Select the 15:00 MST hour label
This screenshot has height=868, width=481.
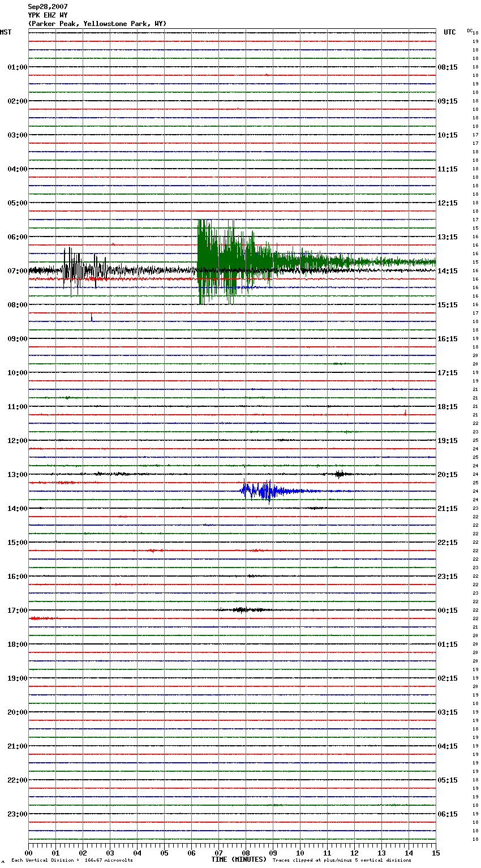coord(18,543)
